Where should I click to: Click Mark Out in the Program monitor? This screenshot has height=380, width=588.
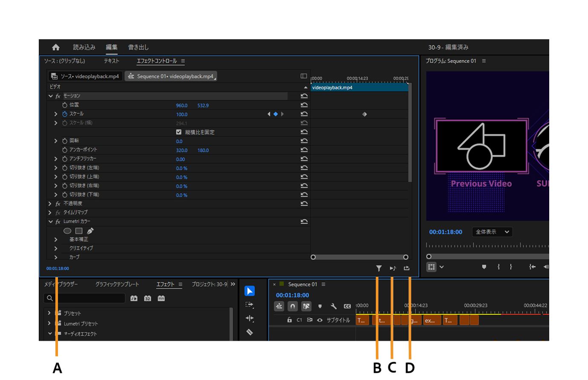coord(511,267)
